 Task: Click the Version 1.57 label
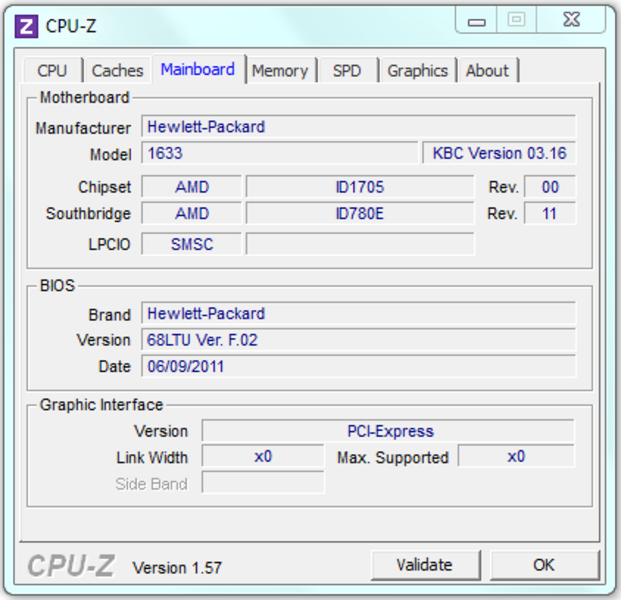[x=177, y=568]
